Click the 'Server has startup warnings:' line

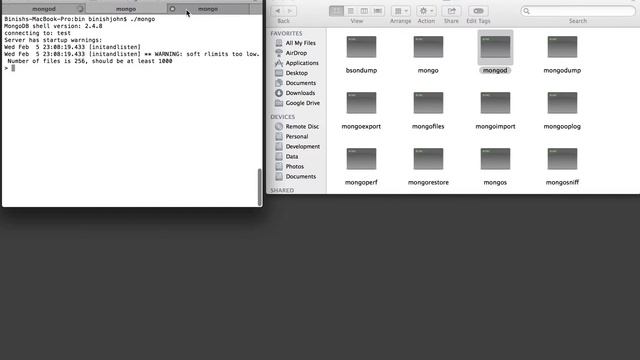click(x=53, y=40)
